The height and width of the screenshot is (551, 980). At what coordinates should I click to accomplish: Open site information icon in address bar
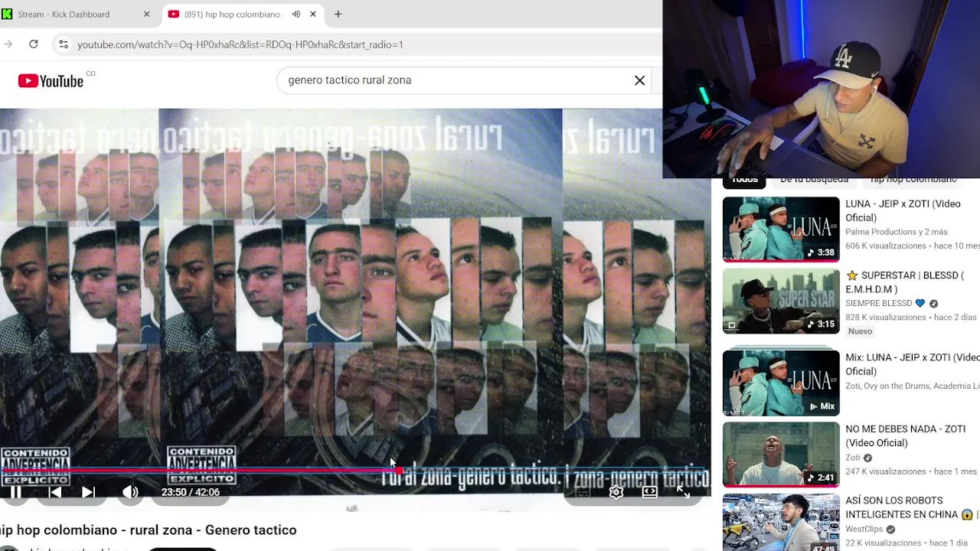click(64, 44)
